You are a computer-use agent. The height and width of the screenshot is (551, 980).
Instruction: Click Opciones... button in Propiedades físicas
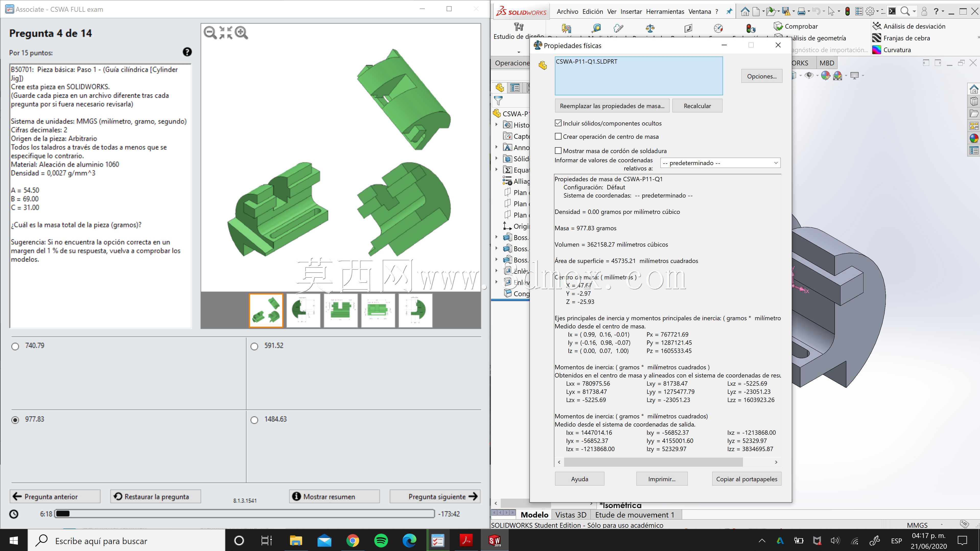[x=762, y=76]
